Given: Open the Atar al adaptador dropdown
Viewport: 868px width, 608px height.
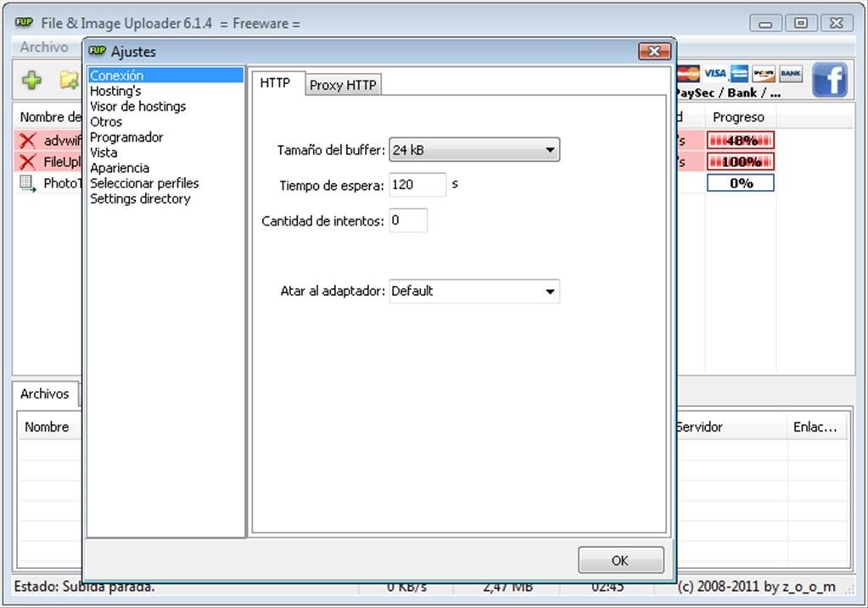Looking at the screenshot, I should coord(474,291).
